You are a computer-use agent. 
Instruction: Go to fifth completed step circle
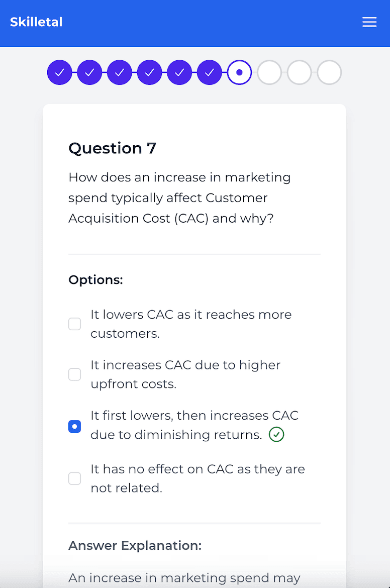[x=179, y=72]
